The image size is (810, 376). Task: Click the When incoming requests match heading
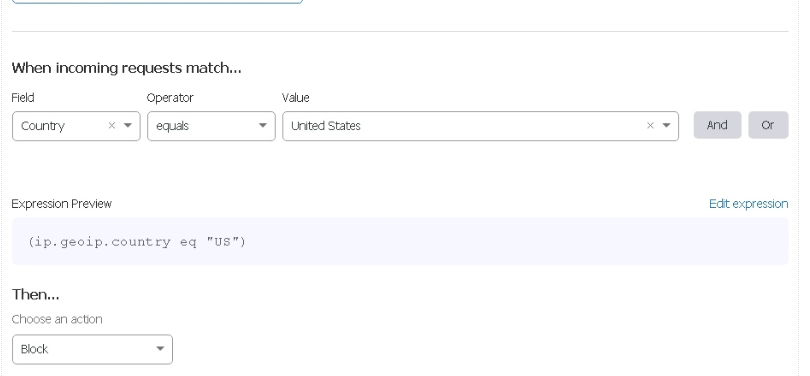(127, 68)
